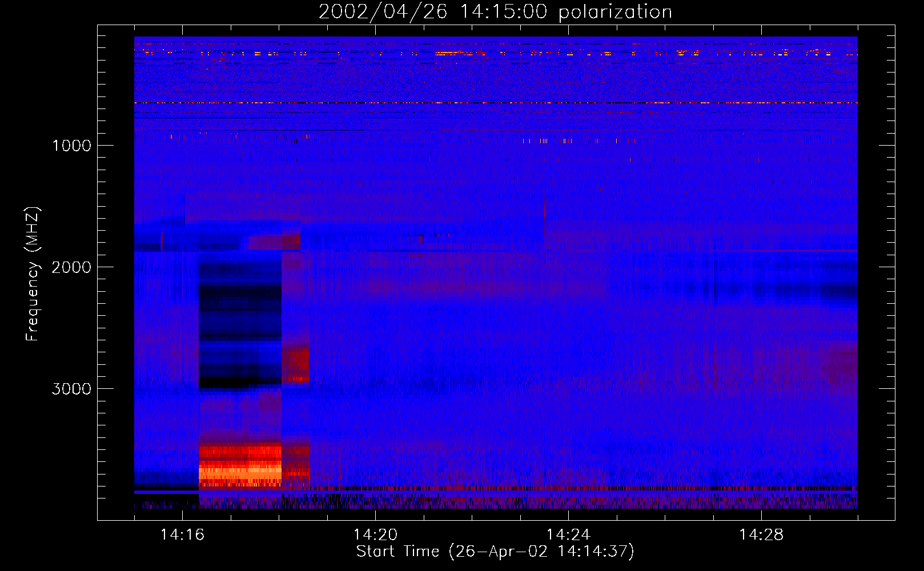Click the 14:16 time tick label

pyautogui.click(x=182, y=534)
